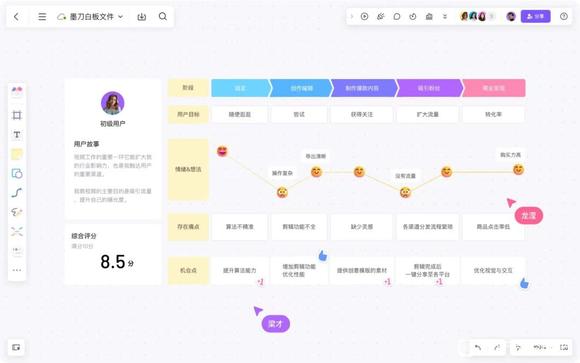Click the thumbs-up on 增加剪辑功能 card
580x363 pixels.
click(x=323, y=255)
